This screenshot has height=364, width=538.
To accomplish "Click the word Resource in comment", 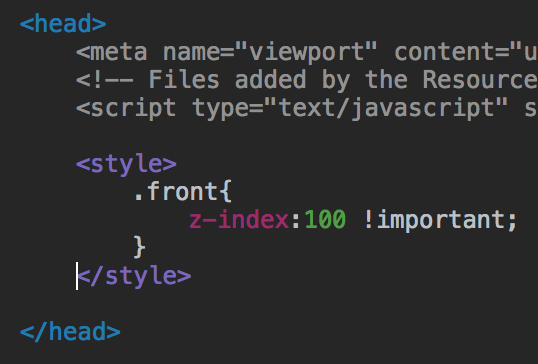I will (x=480, y=80).
